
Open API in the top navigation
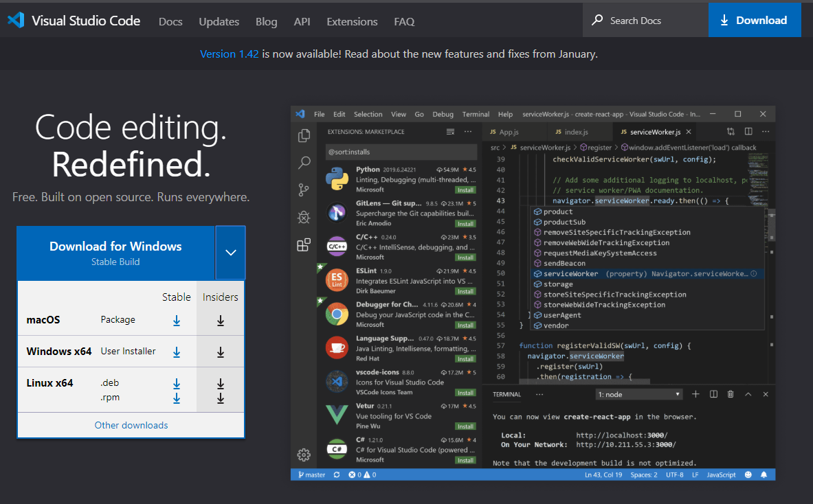302,22
